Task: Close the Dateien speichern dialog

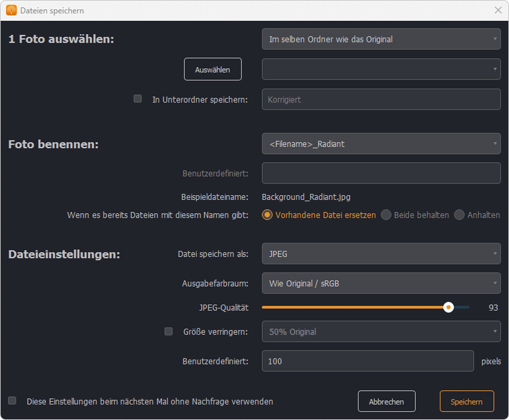Action: pos(498,10)
